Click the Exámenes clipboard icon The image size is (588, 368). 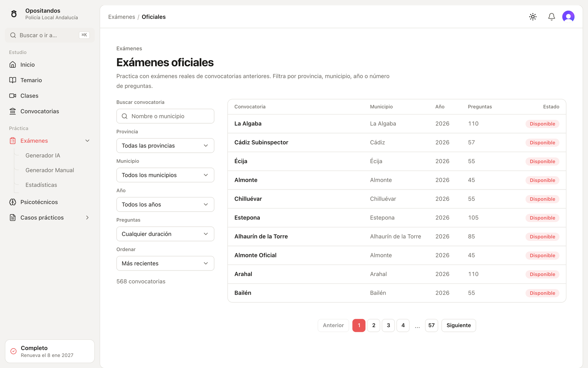coord(13,141)
